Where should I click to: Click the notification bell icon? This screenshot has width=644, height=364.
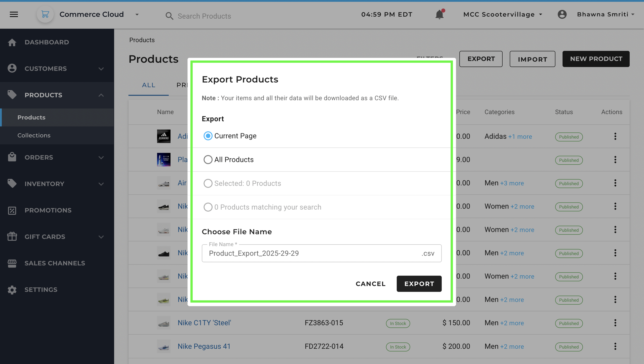click(439, 15)
